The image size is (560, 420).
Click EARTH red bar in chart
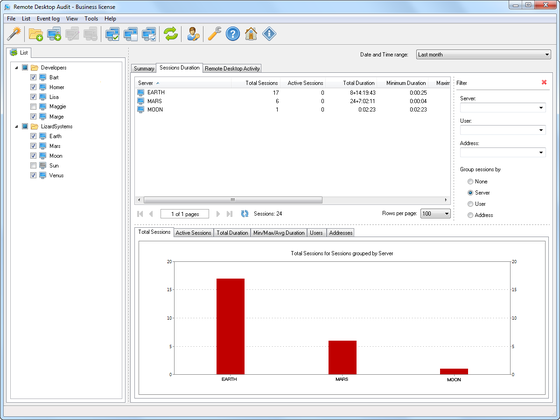(x=230, y=326)
